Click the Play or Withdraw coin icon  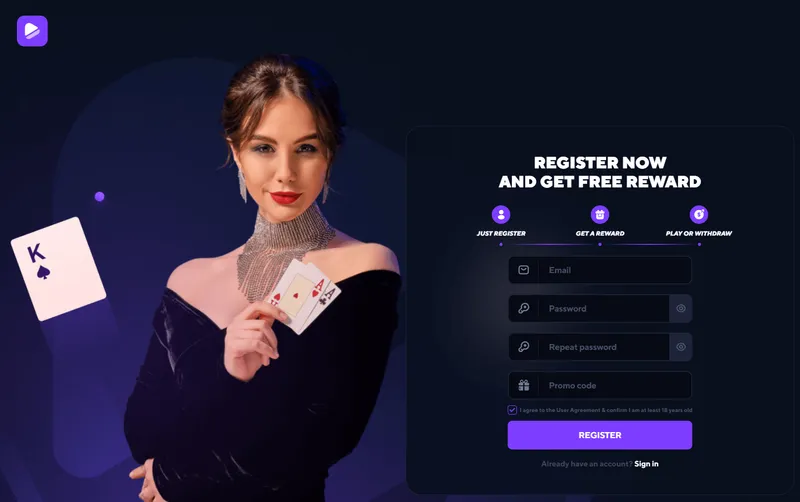[x=699, y=214]
